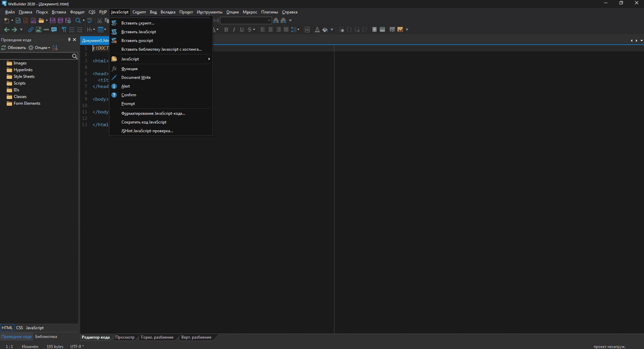Click the scissors cut icon

[x=100, y=20]
